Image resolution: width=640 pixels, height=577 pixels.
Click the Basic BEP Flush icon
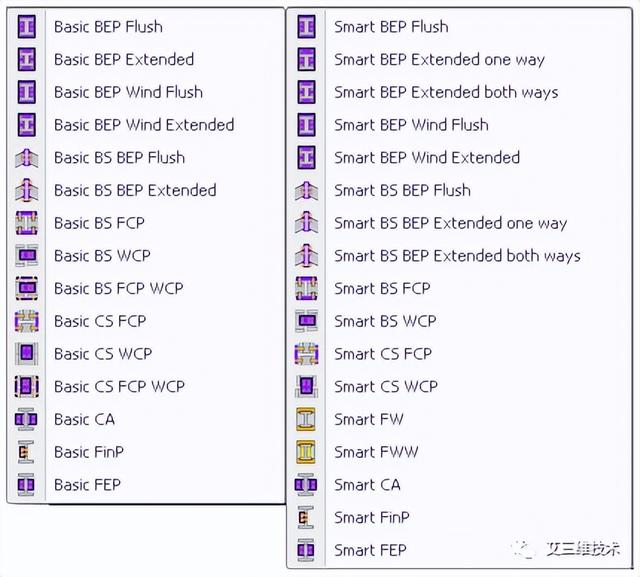[x=27, y=27]
